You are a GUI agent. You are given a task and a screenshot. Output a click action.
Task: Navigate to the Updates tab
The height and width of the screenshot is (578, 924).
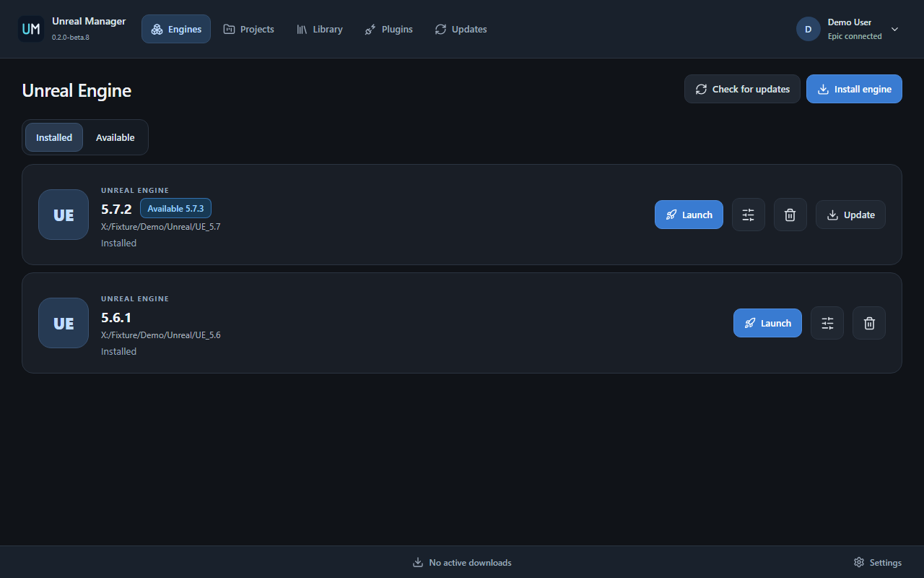click(x=461, y=29)
